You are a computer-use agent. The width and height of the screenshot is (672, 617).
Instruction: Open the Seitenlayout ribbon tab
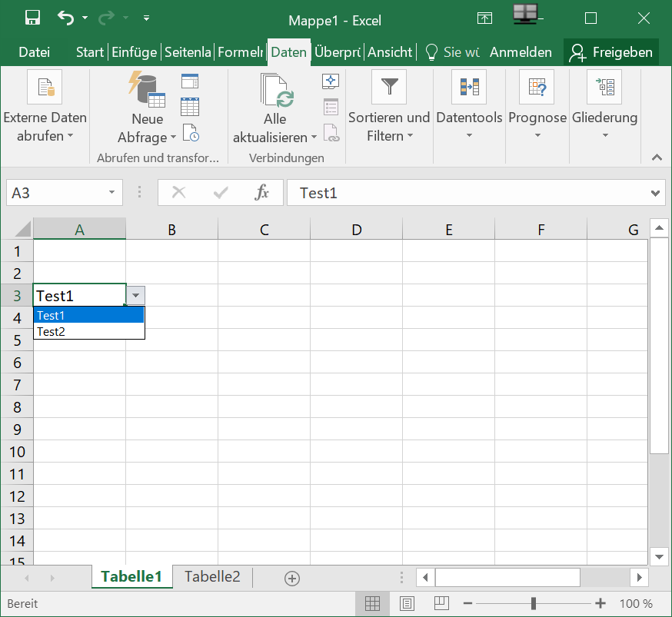188,52
